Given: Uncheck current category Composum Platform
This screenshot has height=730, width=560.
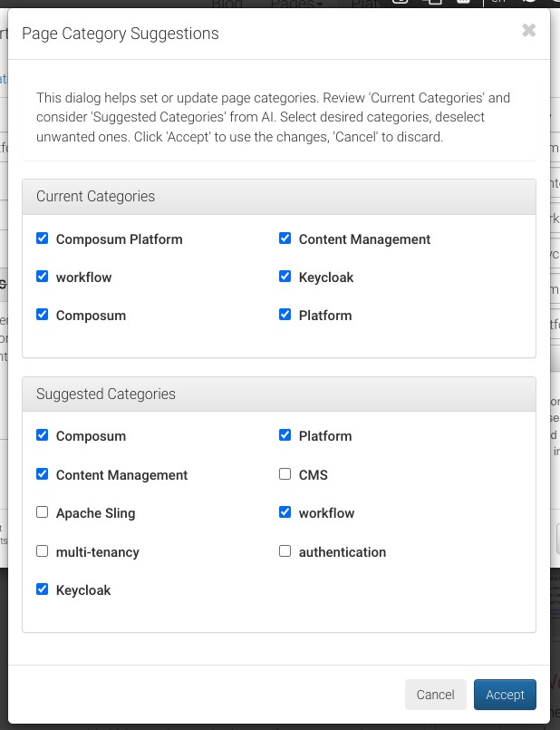Looking at the screenshot, I should 43,238.
